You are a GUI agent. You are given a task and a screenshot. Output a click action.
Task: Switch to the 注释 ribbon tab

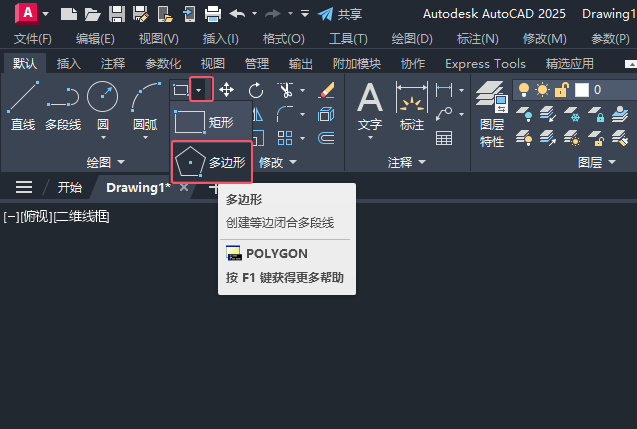click(113, 64)
